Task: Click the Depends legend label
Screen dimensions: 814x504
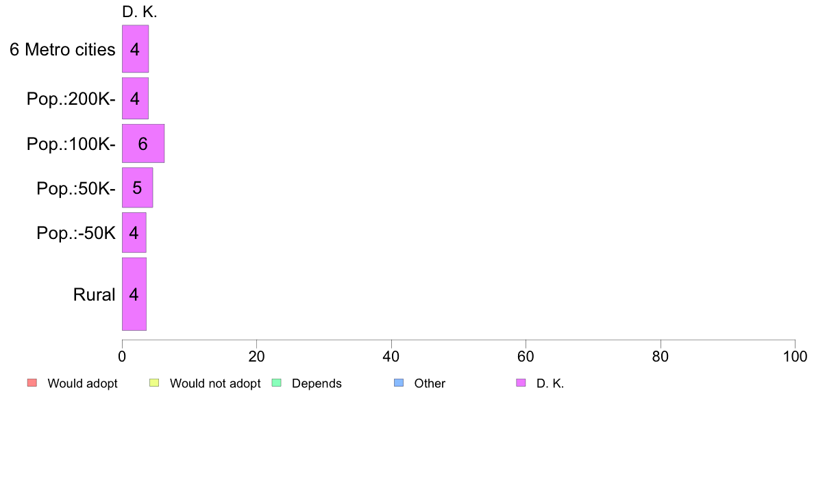Action: (317, 383)
